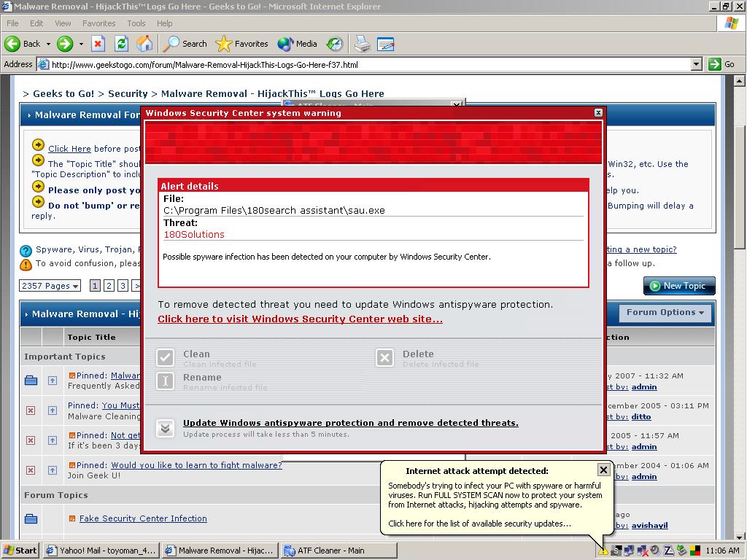Open the History clock icon
Viewport: 747px width, 560px height.
pyautogui.click(x=334, y=44)
